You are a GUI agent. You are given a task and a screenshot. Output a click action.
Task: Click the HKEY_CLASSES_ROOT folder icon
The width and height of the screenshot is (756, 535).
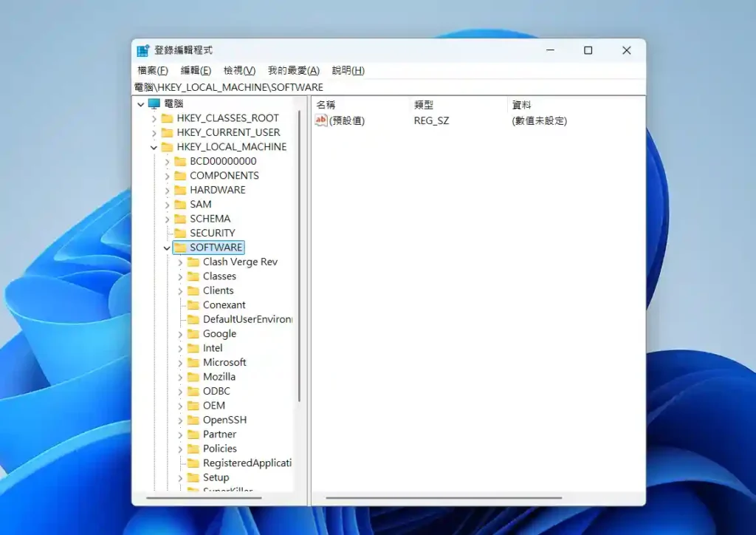click(167, 118)
